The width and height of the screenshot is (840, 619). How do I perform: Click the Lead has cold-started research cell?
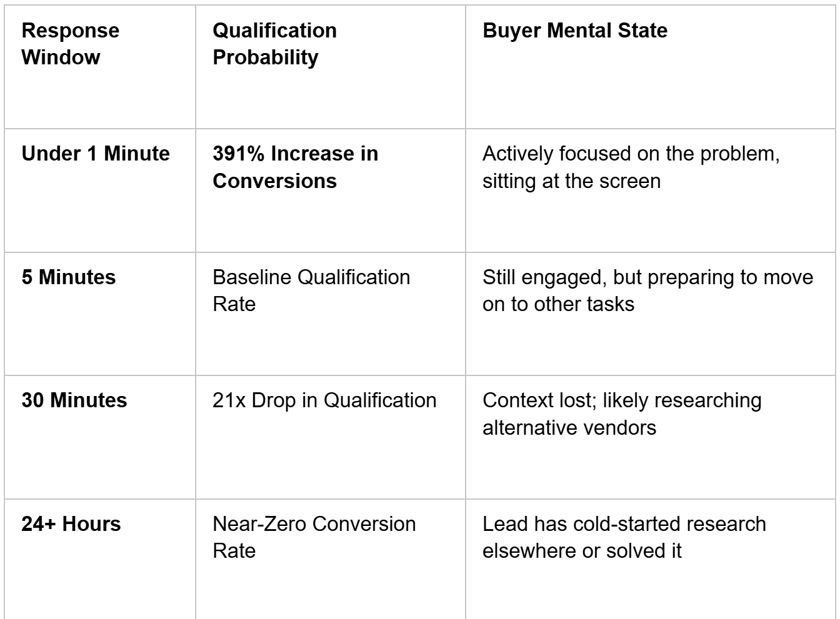(624, 537)
